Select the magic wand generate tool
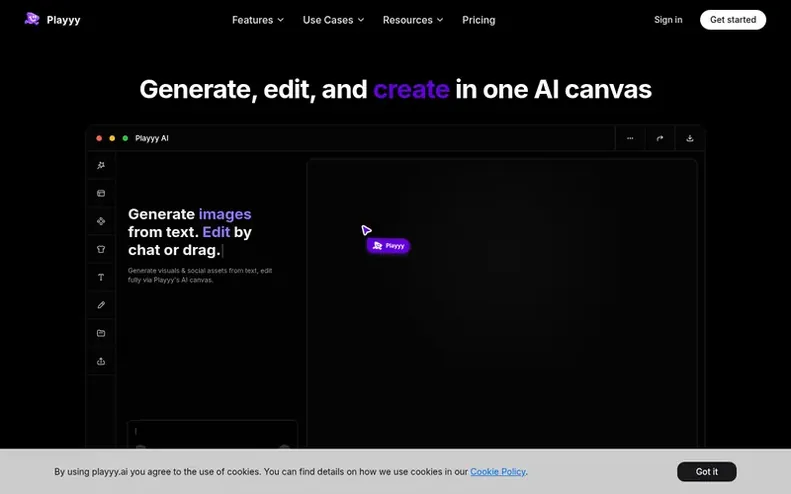The image size is (791, 494). click(101, 165)
